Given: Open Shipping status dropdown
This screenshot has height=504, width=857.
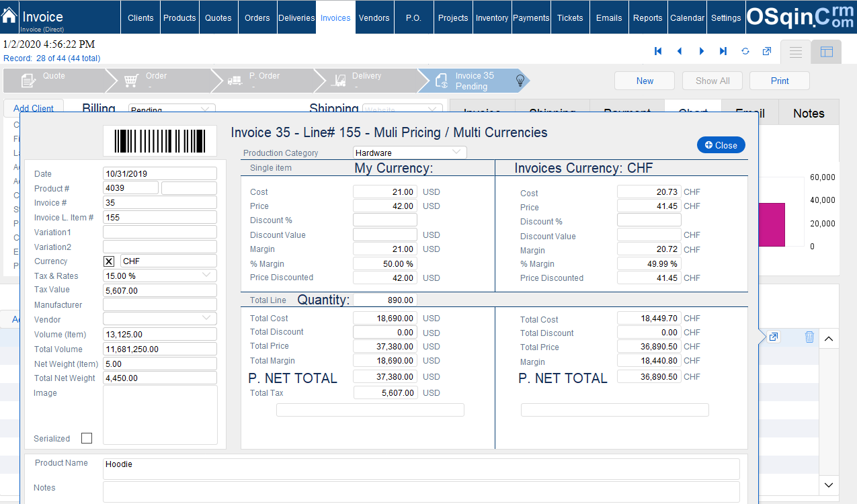Looking at the screenshot, I should 402,109.
